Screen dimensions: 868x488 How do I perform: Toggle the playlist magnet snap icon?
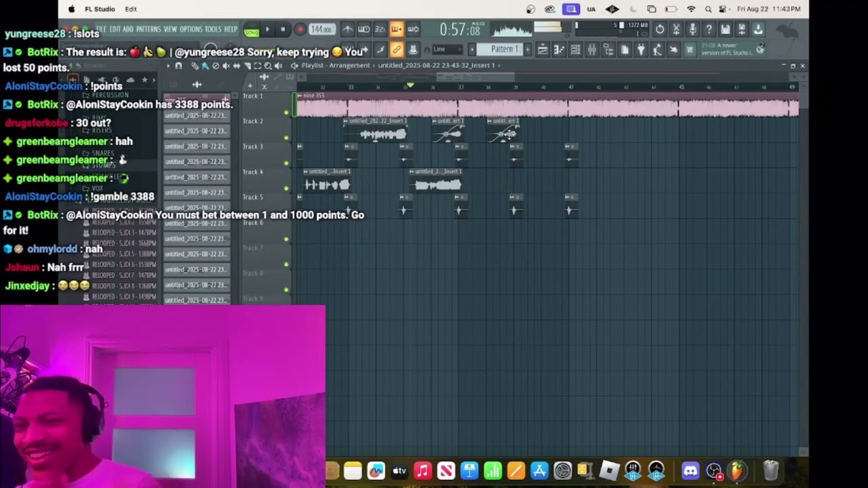click(x=178, y=66)
